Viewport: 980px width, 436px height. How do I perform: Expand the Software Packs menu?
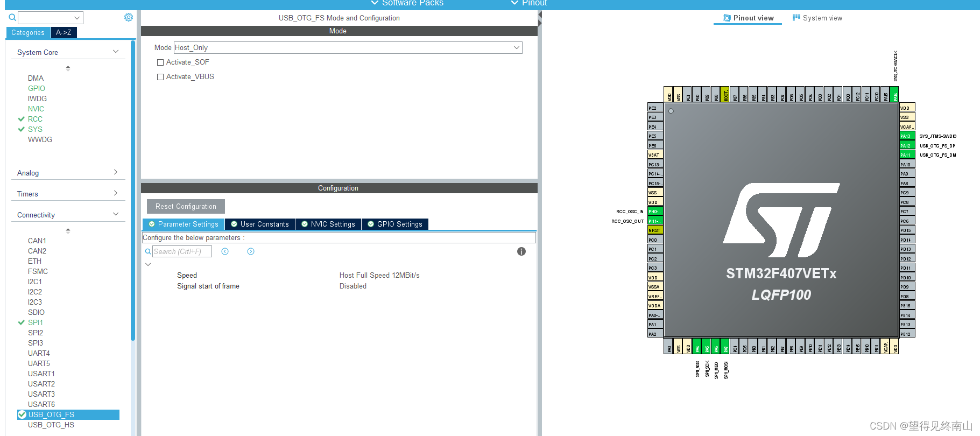click(x=407, y=3)
